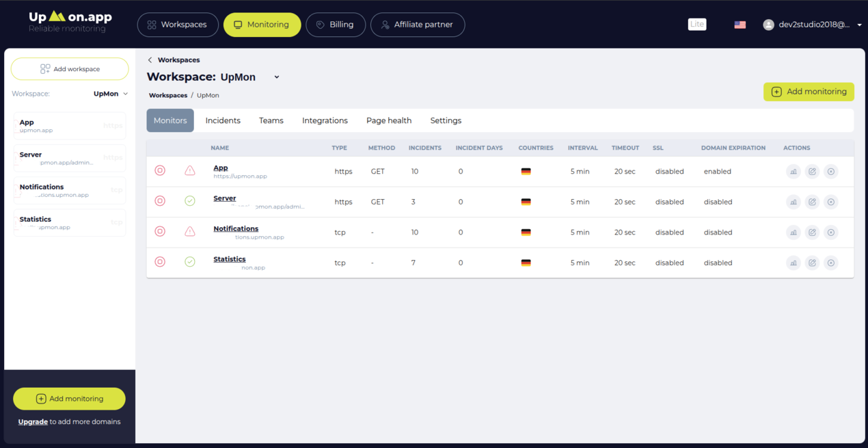Click the warning triangle status of App

[x=190, y=170]
